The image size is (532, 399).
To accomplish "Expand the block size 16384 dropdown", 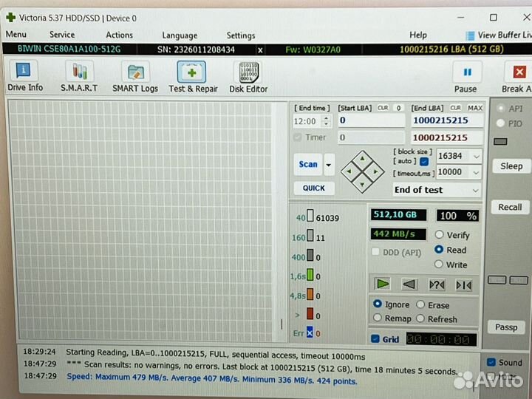I will coord(476,156).
